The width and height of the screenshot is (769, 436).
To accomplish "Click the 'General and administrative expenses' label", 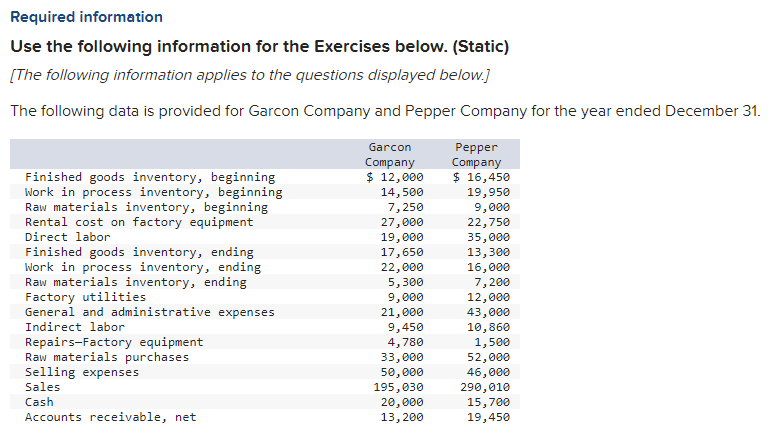I will (150, 312).
